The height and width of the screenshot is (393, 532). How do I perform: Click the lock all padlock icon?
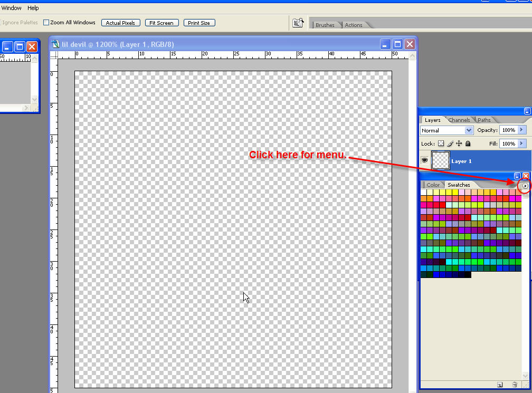click(468, 143)
